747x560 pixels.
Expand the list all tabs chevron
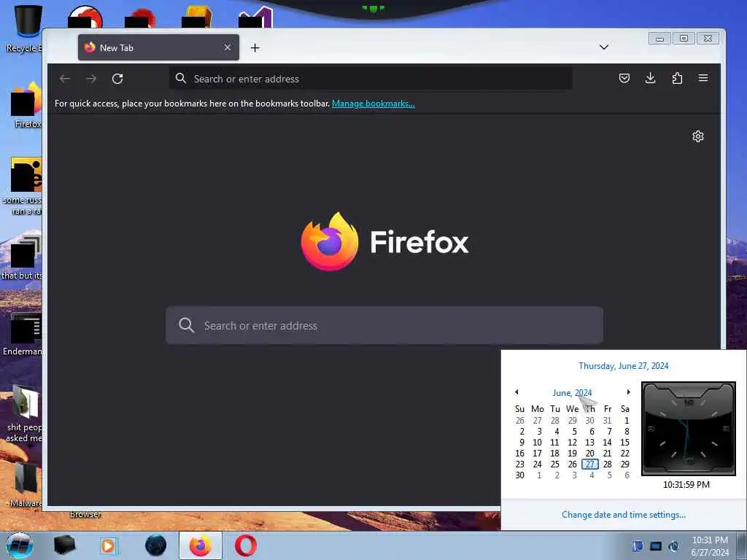click(603, 47)
